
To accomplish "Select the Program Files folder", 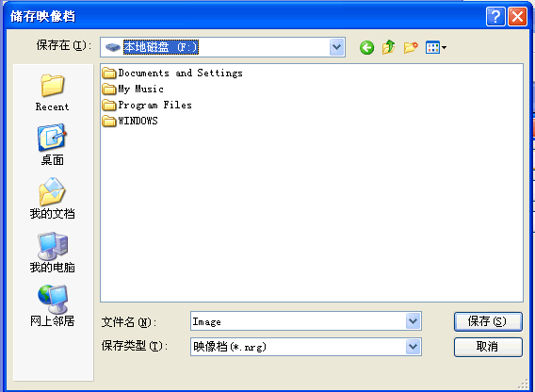I will pos(147,106).
